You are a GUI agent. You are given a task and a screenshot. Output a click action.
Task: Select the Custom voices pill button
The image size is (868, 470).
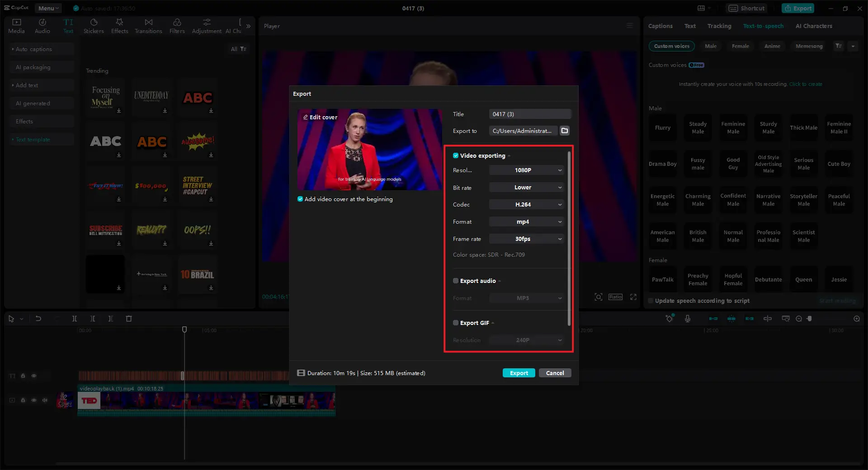(671, 46)
